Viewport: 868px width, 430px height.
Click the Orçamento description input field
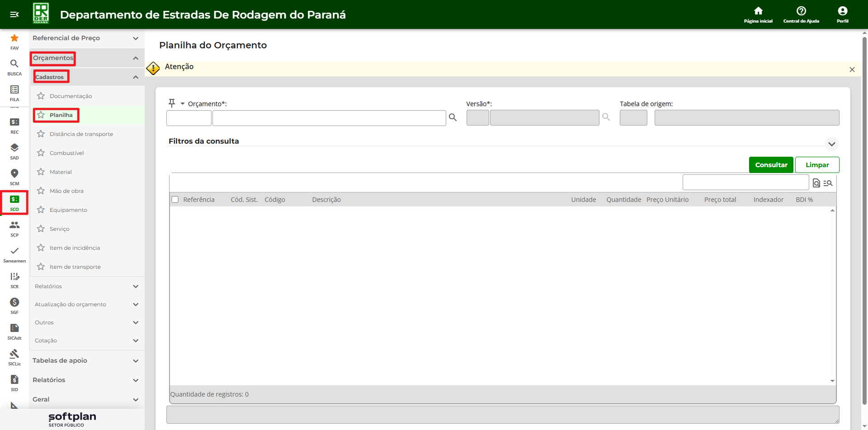[x=329, y=118]
